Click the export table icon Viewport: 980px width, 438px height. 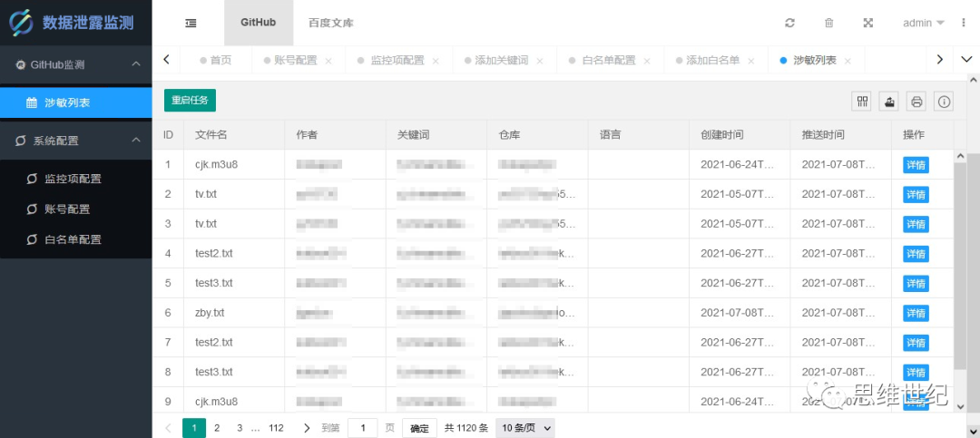coord(889,102)
